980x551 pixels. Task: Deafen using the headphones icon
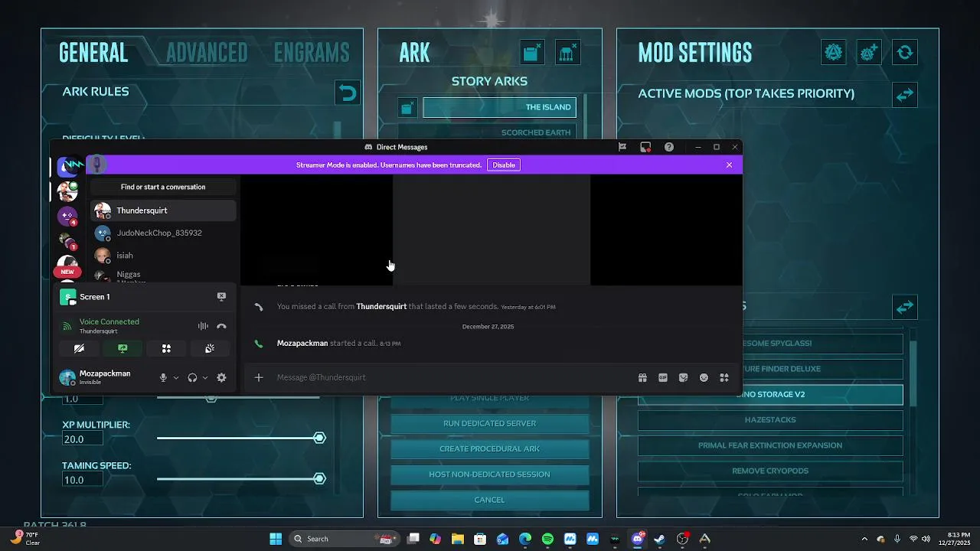192,377
